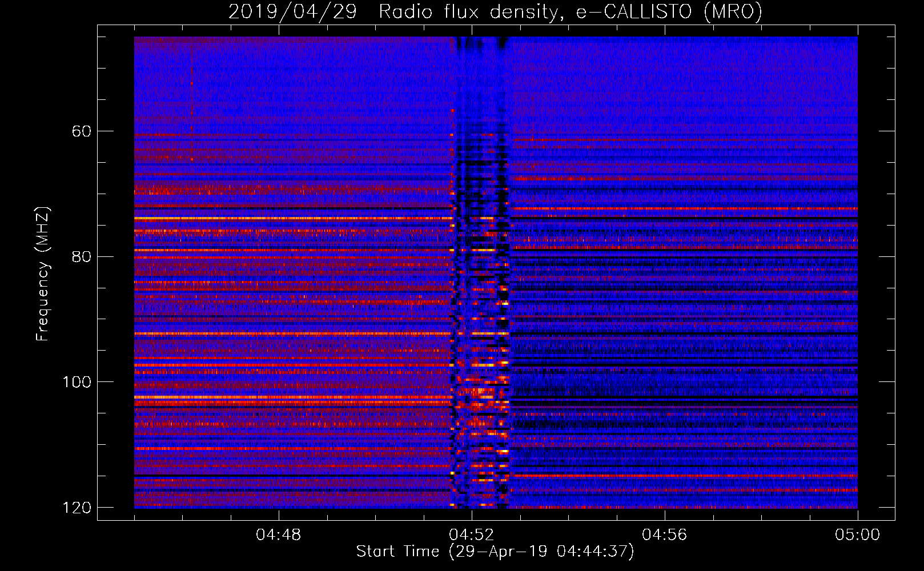This screenshot has width=924, height=571.
Task: Click the 'Start Time (29-Apr-19 04:44:37)' label
Action: pos(495,552)
